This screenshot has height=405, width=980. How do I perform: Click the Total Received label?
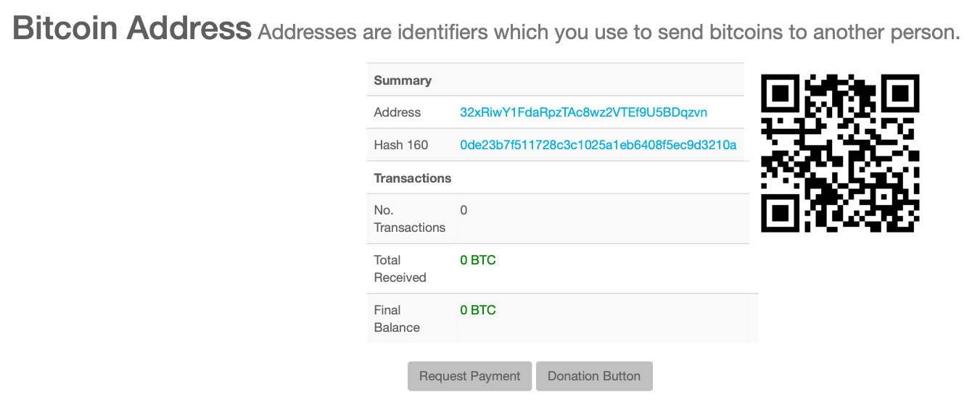pyautogui.click(x=398, y=269)
